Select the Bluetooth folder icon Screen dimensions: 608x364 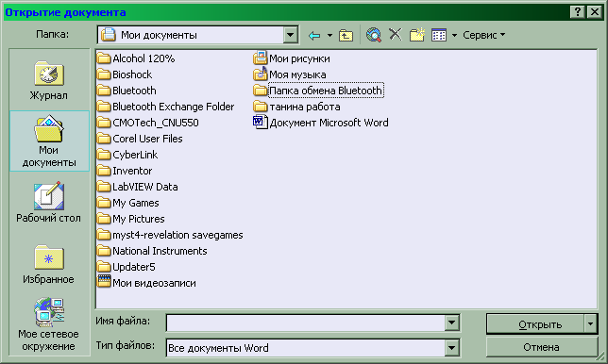click(x=104, y=91)
